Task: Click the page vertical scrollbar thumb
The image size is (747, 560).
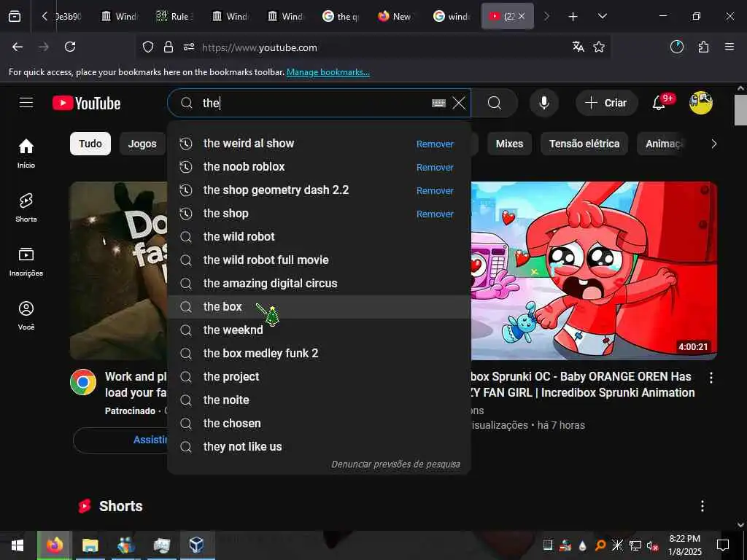Action: [x=740, y=110]
